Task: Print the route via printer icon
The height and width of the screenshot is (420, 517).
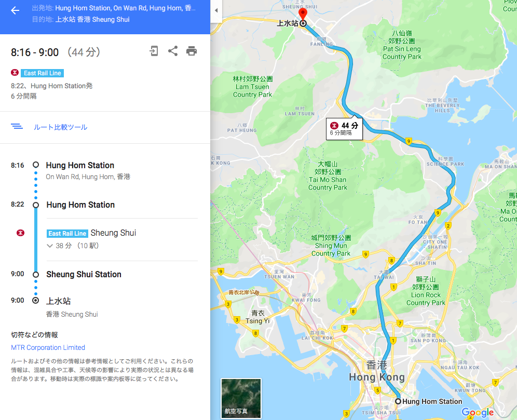Action: [x=192, y=51]
